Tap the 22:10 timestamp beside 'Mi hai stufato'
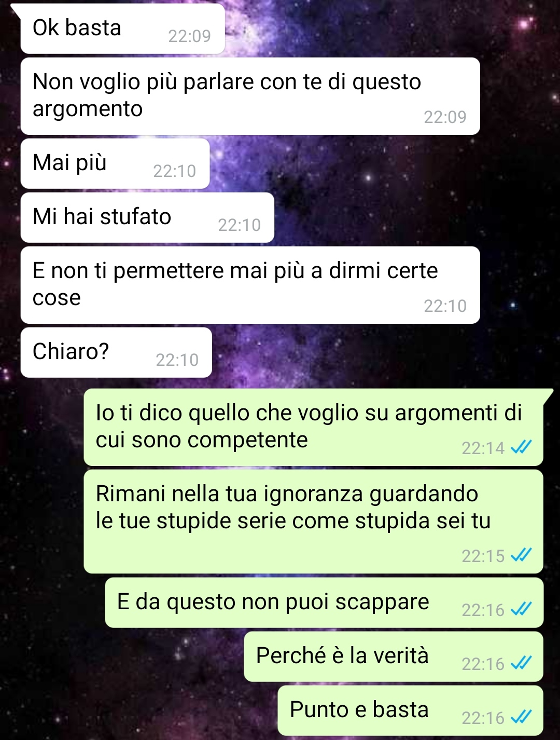The width and height of the screenshot is (560, 740). tap(239, 225)
